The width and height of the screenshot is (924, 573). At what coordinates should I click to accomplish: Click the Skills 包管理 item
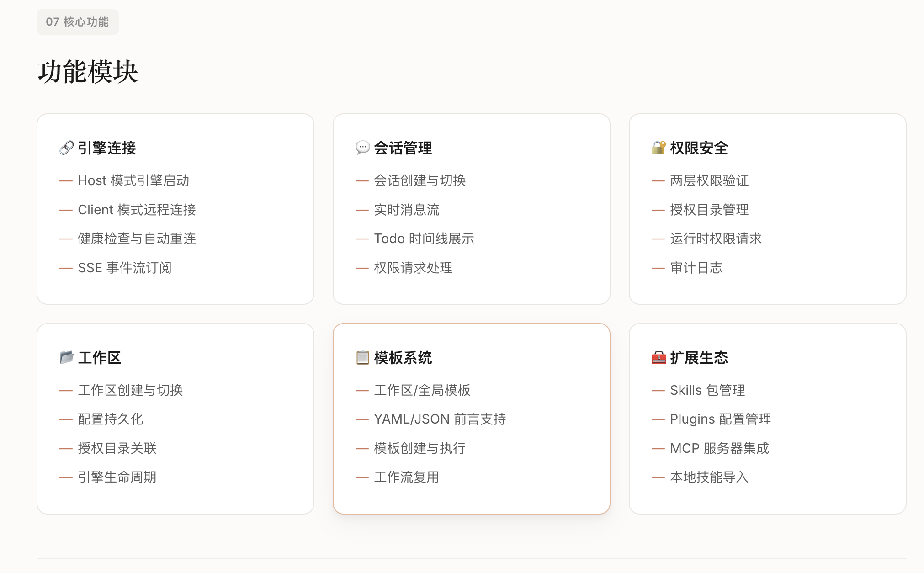point(707,390)
